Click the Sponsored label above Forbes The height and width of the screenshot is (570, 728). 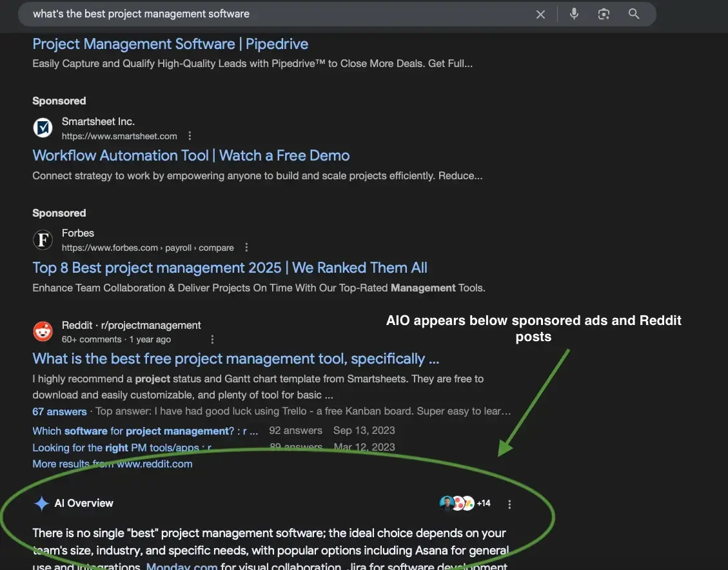pos(59,213)
